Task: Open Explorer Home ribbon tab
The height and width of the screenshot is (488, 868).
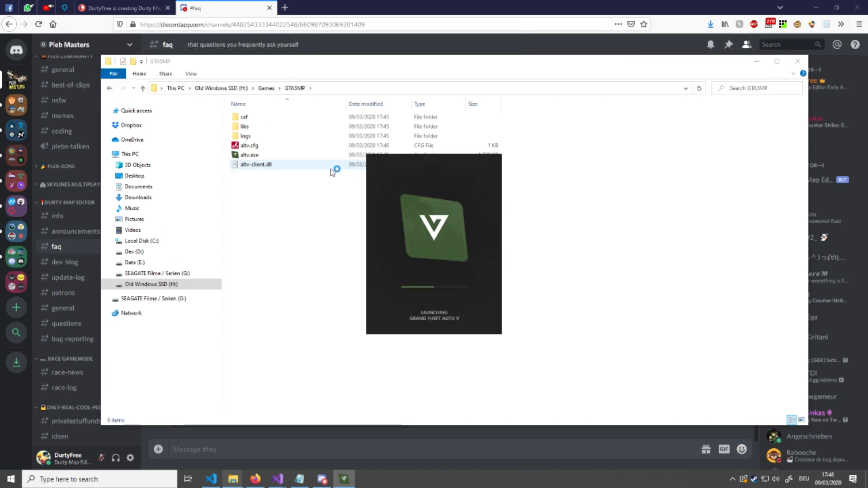Action: [x=139, y=74]
